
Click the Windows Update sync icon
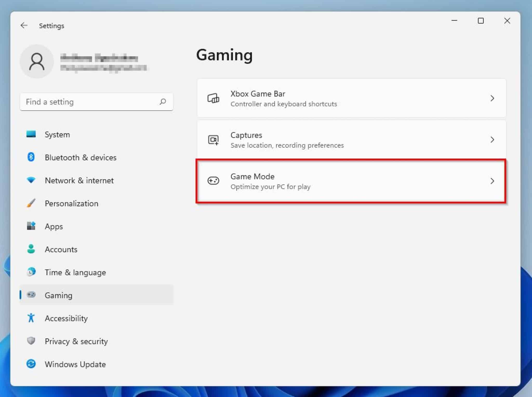click(31, 364)
